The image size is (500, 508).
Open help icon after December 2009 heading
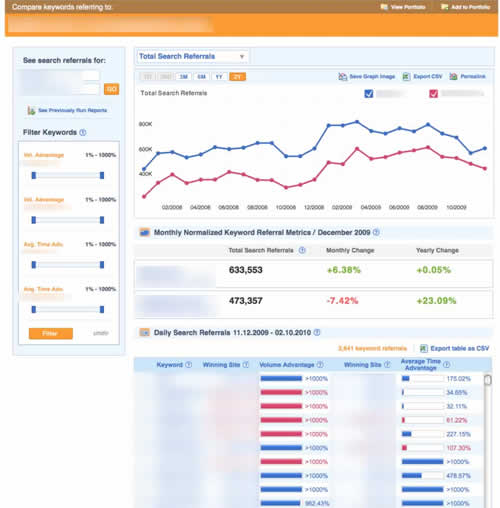point(376,232)
